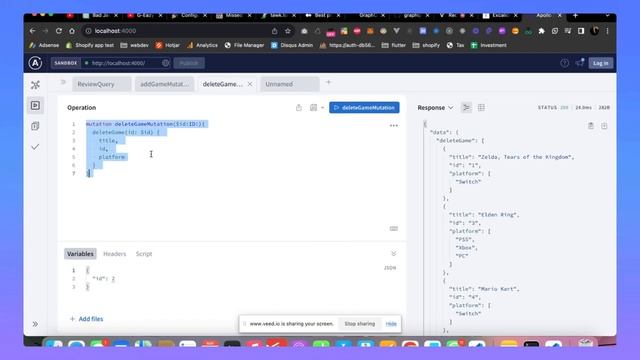The height and width of the screenshot is (360, 640).
Task: Open the File Manager bookmark
Action: [244, 45]
